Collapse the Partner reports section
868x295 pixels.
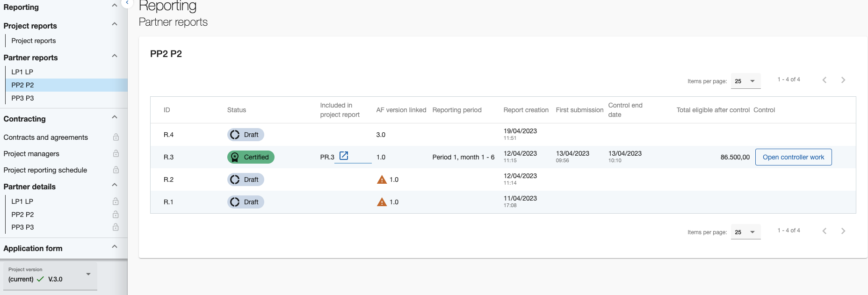(x=115, y=56)
